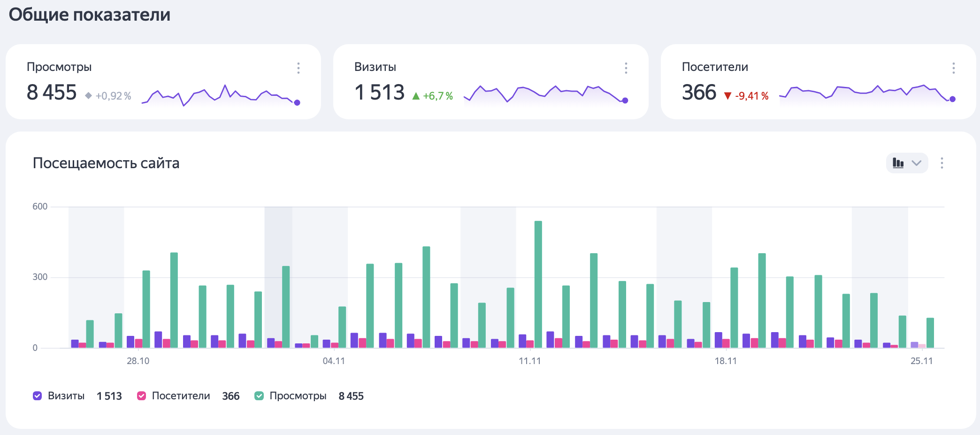Uncheck the Визиты legend checkbox
The height and width of the screenshot is (435, 980).
click(x=38, y=396)
